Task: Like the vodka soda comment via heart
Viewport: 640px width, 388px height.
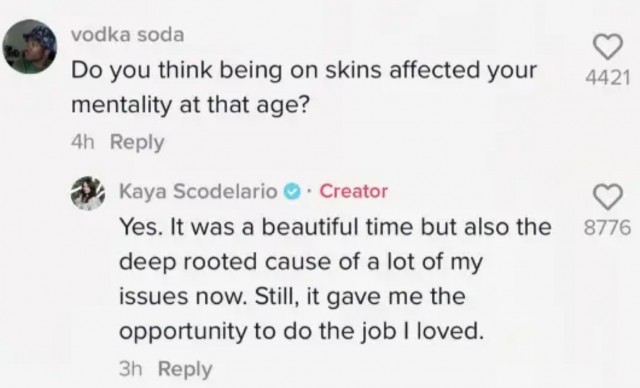Action: tap(608, 47)
